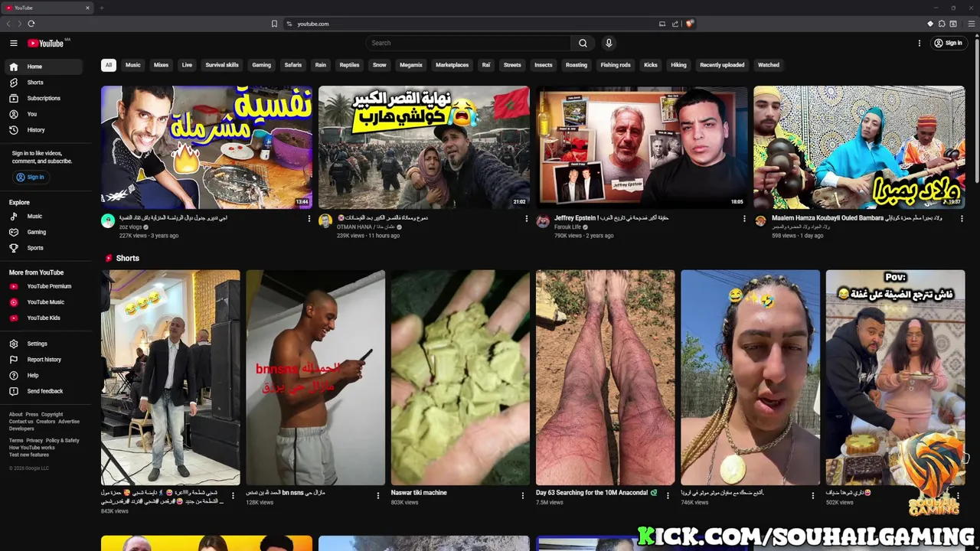Click the Sign in button in header
Viewport: 980px width, 551px height.
tap(948, 43)
